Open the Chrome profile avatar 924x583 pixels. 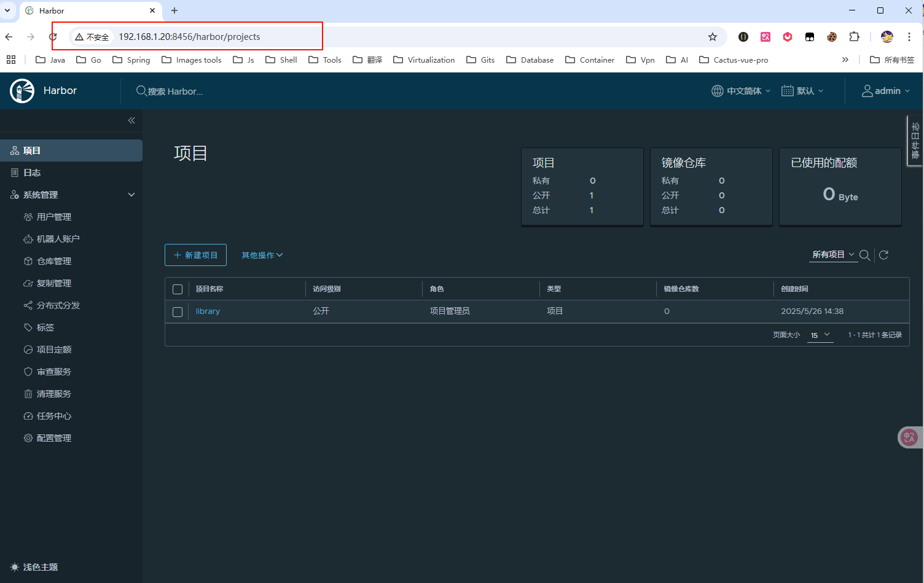[x=887, y=37]
